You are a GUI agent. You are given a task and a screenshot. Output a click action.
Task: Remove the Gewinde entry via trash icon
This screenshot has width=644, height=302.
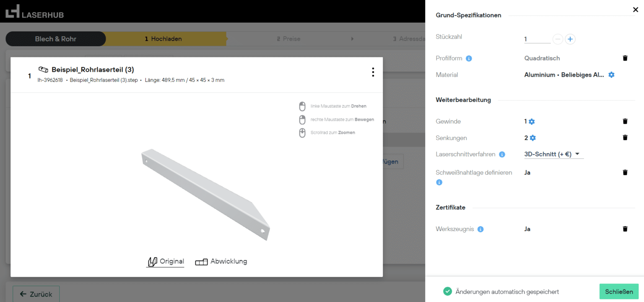(x=625, y=122)
